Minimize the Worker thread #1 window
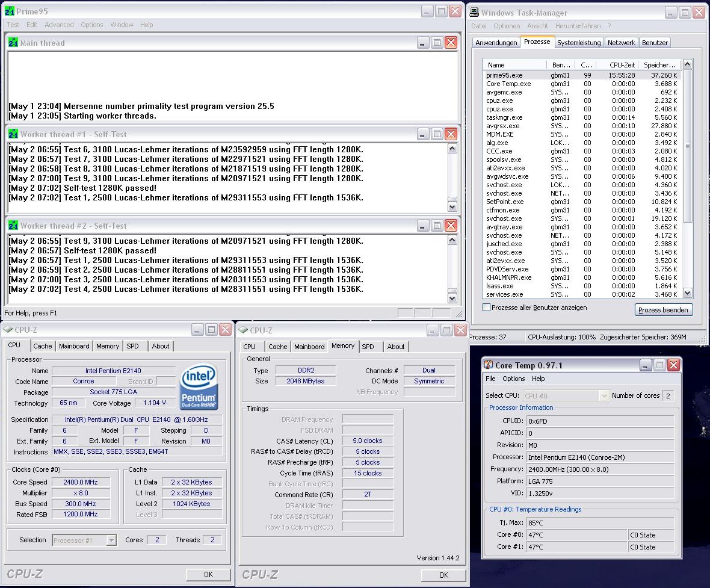Screen dimensions: 710x588 pyautogui.click(x=422, y=134)
